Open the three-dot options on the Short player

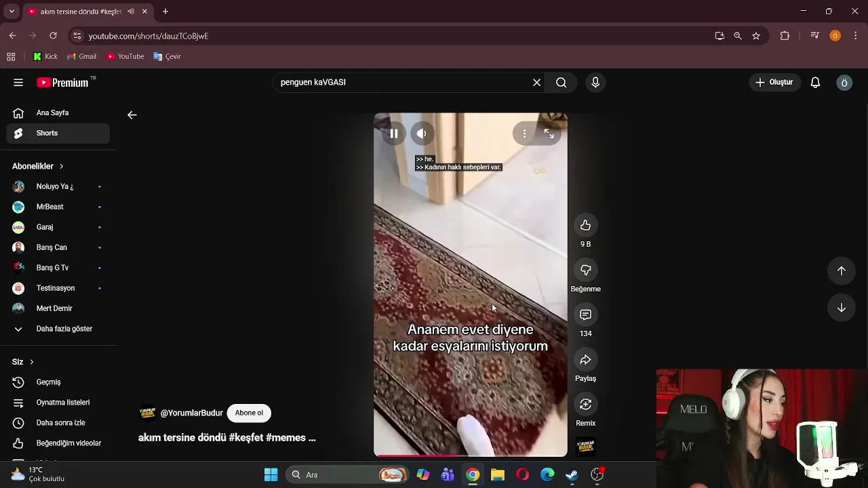[524, 134]
